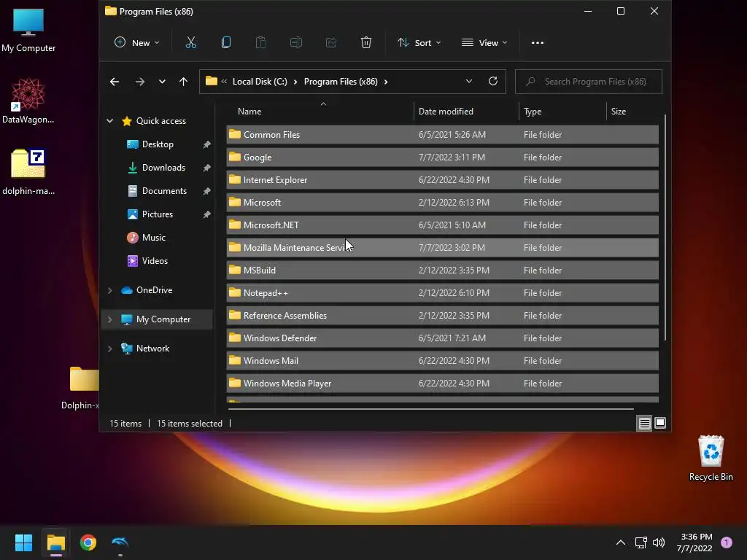Select the Windows Mail folder
747x560 pixels.
tap(442, 361)
